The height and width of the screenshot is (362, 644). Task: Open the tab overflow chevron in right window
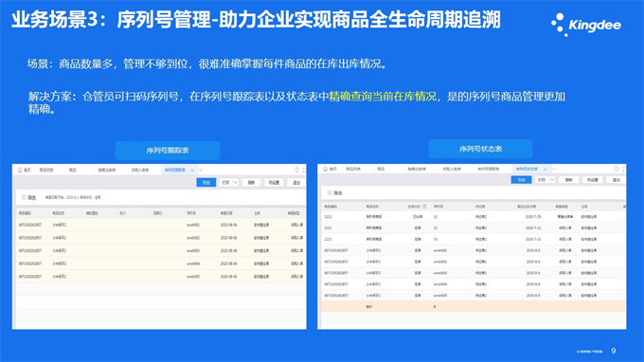point(554,169)
